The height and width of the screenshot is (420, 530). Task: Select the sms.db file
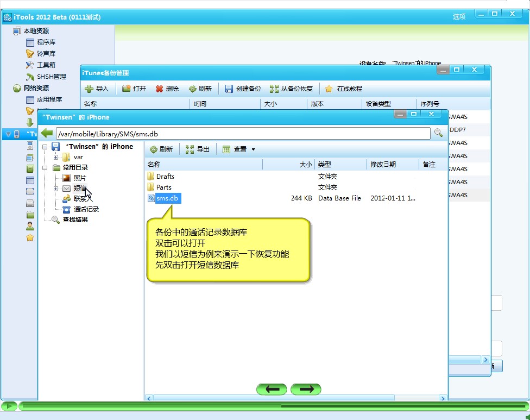[x=165, y=198]
